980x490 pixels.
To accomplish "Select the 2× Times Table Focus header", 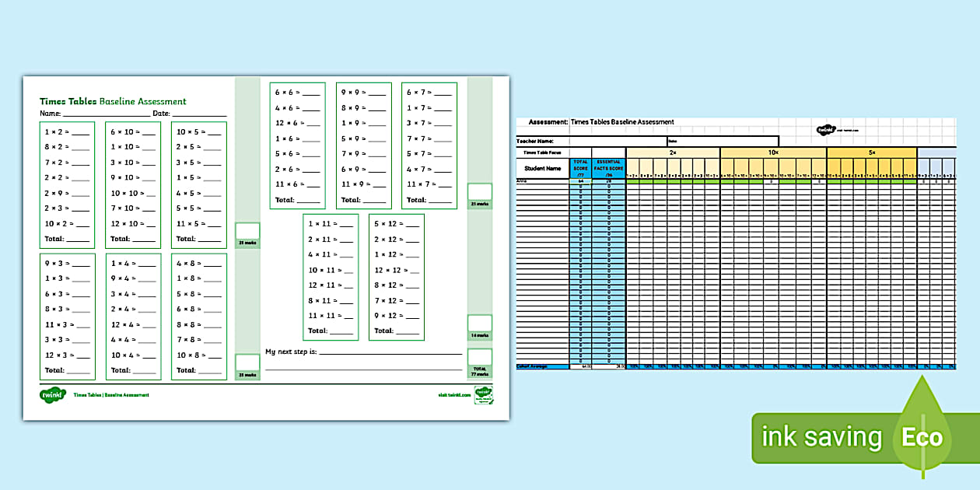I will [672, 152].
